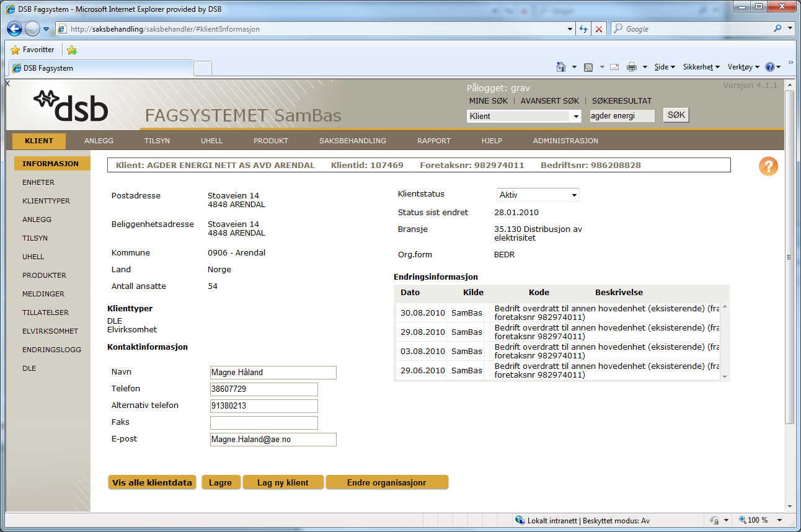Expand the Google search provider dropdown
The width and height of the screenshot is (801, 532).
point(790,29)
